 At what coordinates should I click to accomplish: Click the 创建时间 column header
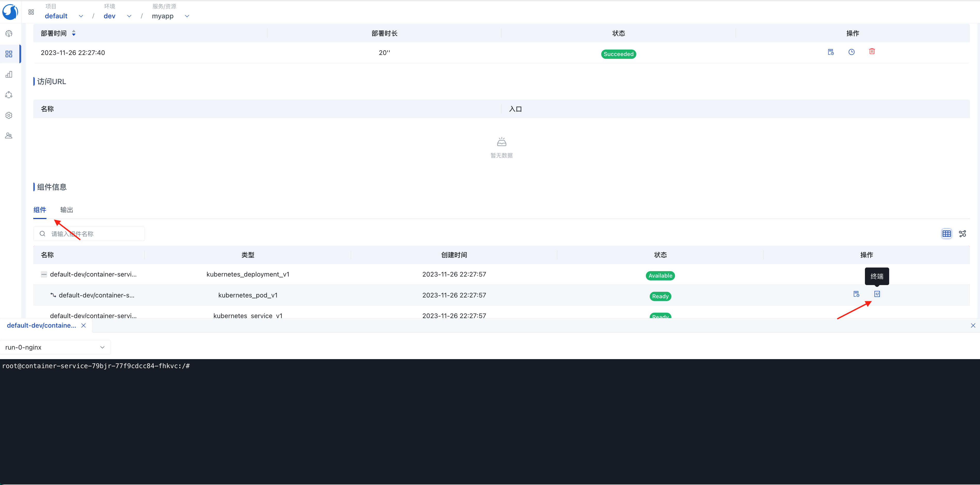(x=454, y=255)
